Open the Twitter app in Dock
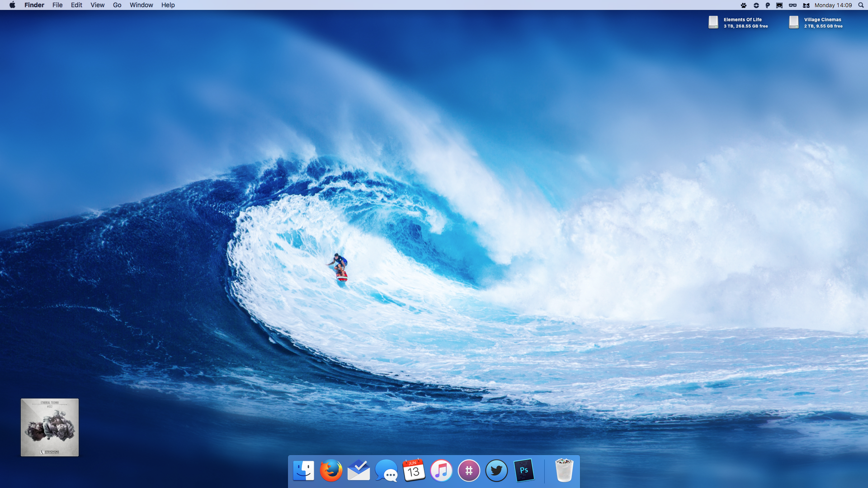 point(496,470)
